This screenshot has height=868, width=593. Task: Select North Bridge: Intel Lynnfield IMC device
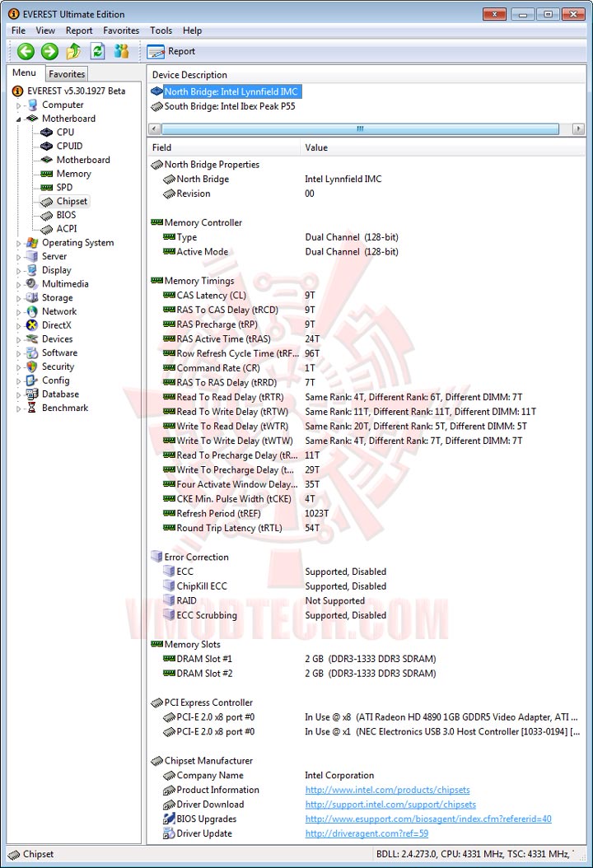pos(226,92)
